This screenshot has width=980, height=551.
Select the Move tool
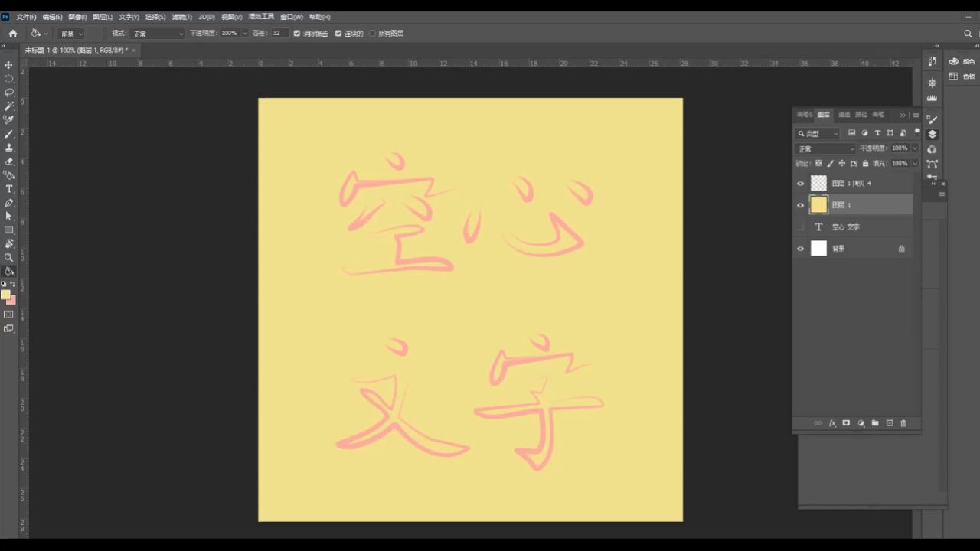coord(9,67)
